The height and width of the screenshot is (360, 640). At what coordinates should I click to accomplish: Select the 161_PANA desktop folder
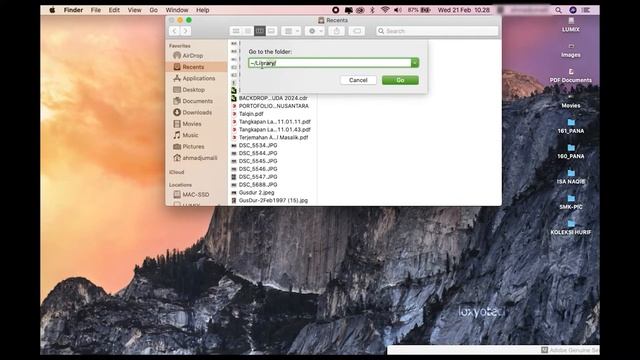[x=571, y=126]
